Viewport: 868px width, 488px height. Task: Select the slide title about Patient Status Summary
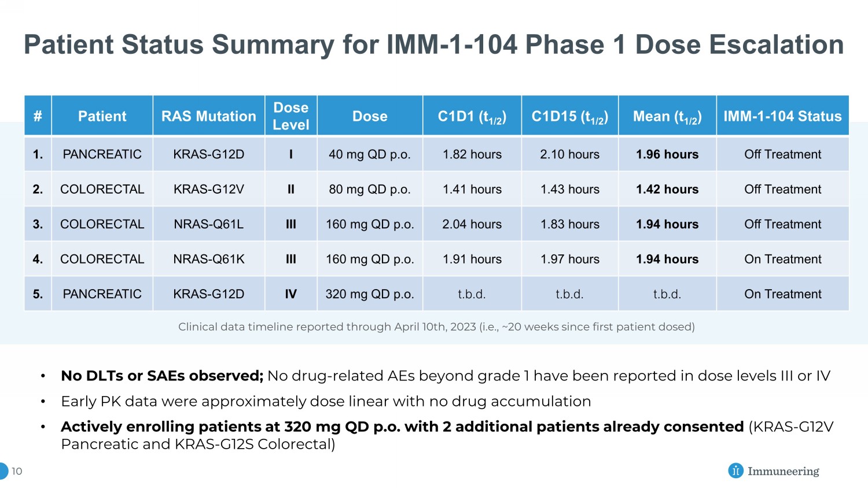433,45
